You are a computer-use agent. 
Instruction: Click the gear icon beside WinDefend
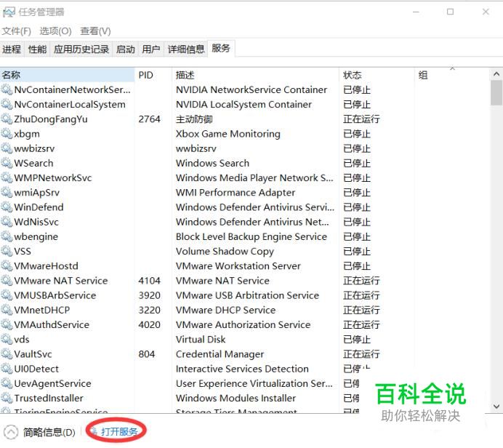[x=7, y=207]
